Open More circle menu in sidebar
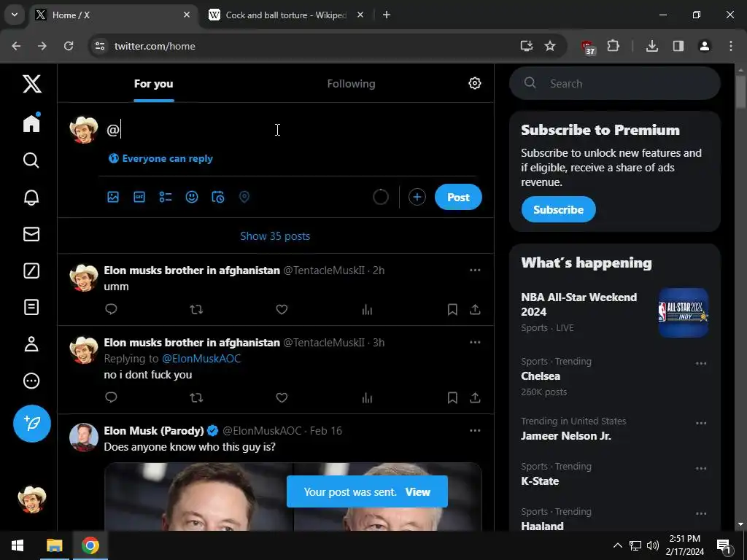Screen dimensions: 747x560 31,381
